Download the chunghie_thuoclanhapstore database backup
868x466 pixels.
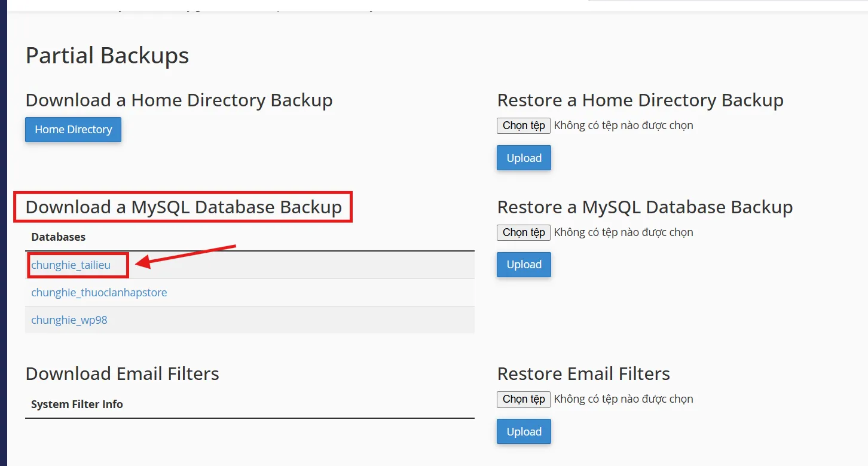pyautogui.click(x=99, y=292)
